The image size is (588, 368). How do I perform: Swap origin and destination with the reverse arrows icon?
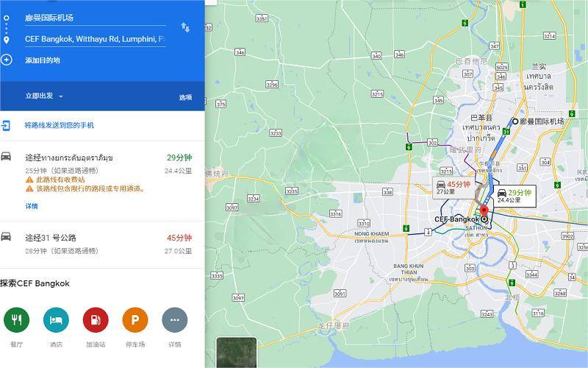click(186, 27)
